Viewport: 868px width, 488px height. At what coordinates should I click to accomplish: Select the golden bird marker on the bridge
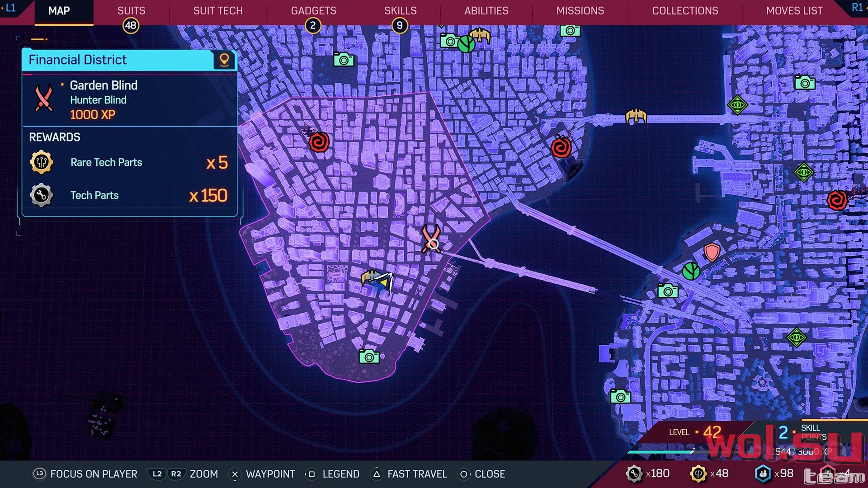(x=636, y=117)
